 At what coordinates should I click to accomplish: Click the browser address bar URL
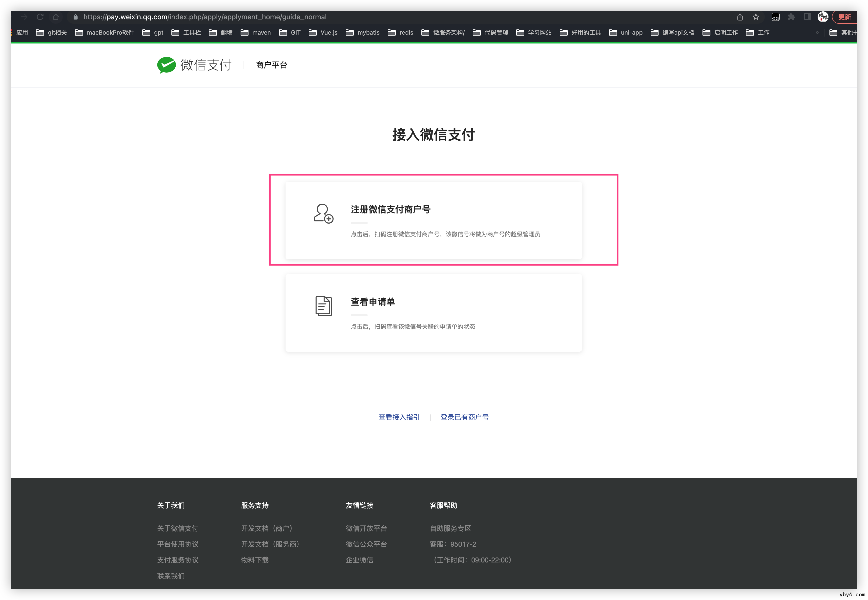205,17
